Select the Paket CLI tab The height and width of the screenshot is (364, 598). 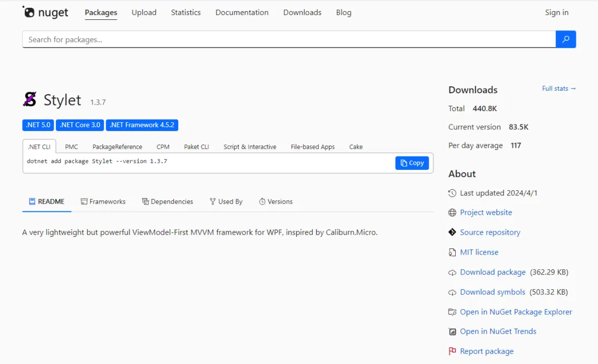click(x=197, y=147)
